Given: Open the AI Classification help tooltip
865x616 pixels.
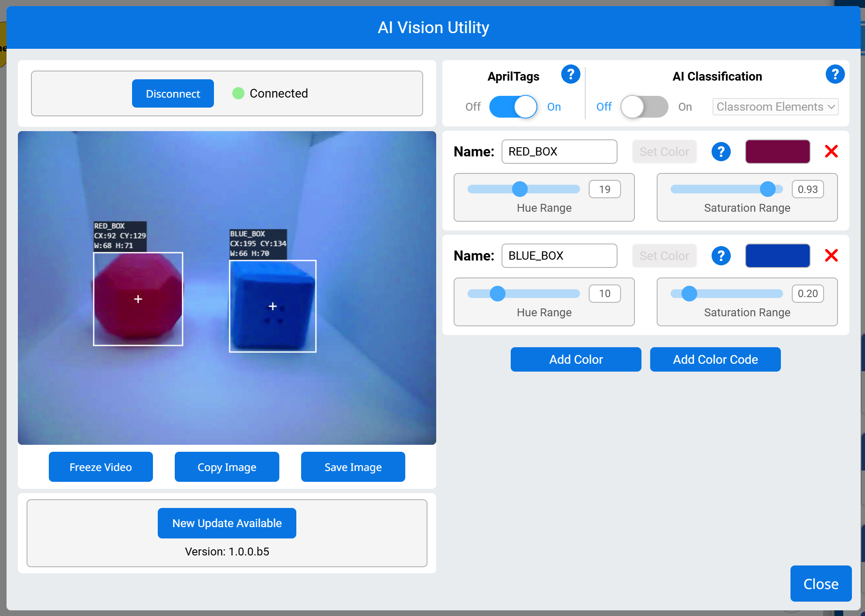Looking at the screenshot, I should 835,74.
